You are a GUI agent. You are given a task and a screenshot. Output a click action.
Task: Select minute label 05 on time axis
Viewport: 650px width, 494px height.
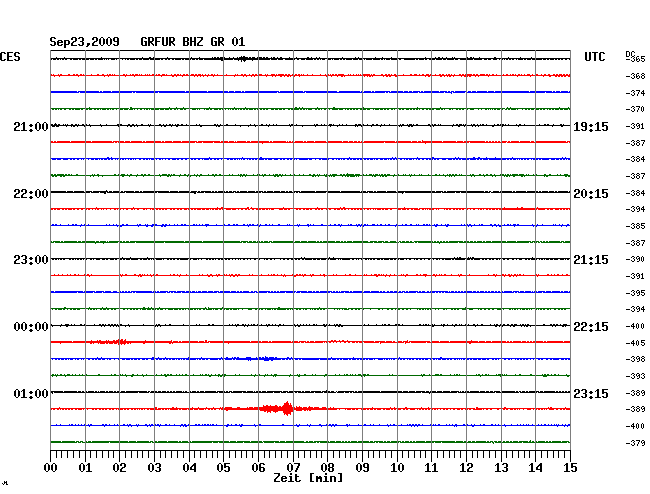223,468
